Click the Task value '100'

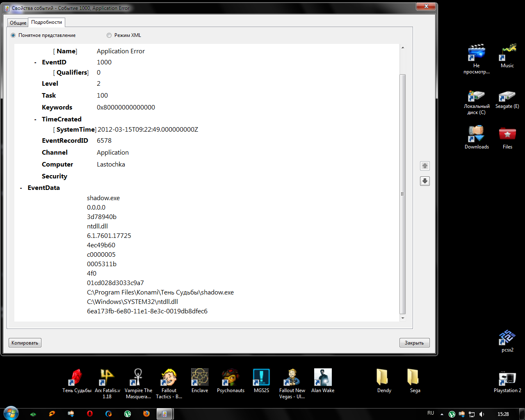coord(102,96)
